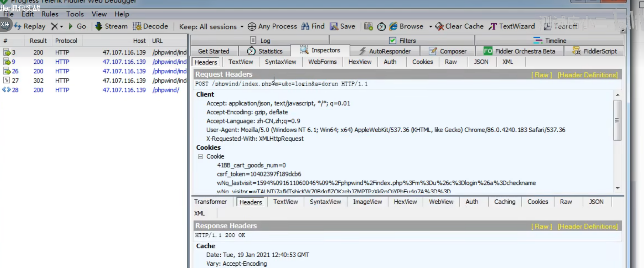
Task: Select session 28 row icon
Action: (x=6, y=90)
